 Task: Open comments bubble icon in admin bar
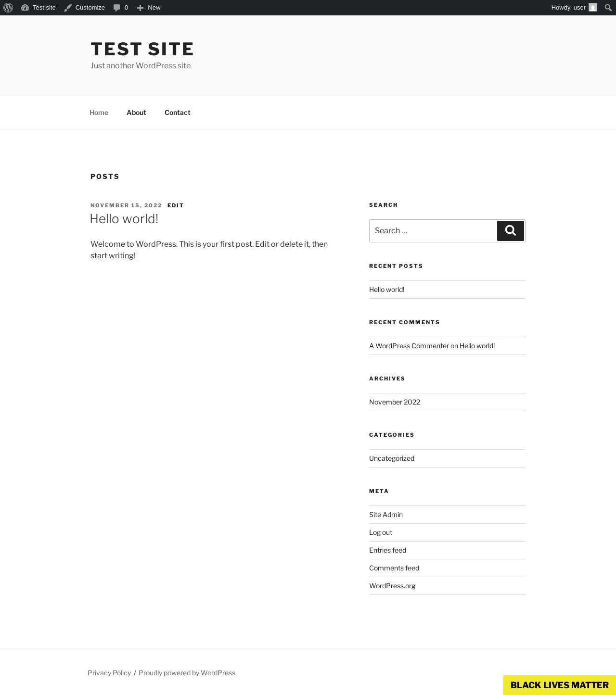[x=116, y=8]
